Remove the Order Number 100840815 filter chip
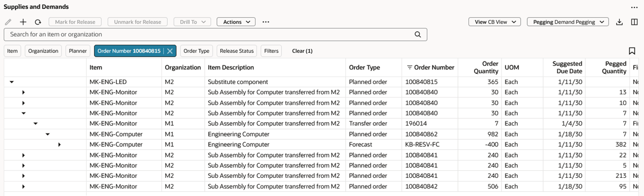The height and width of the screenshot is (196, 644). (x=170, y=51)
